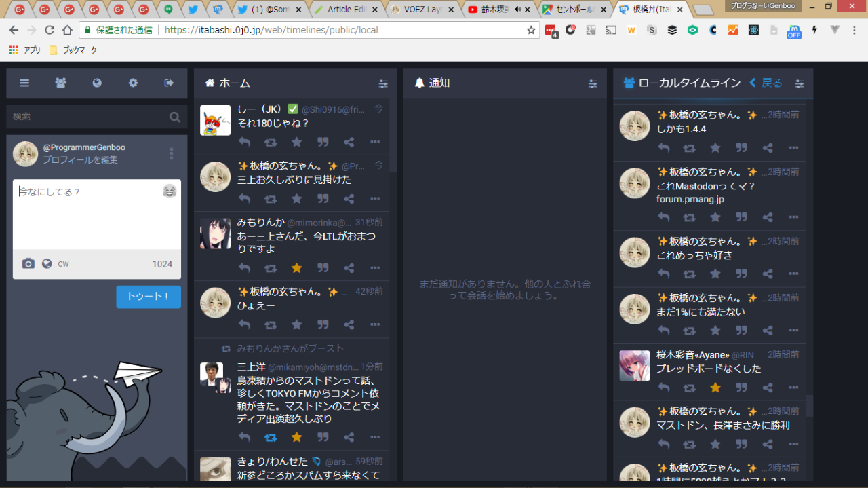
Task: Favourite the それ180じゃね？ post
Action: 296,142
